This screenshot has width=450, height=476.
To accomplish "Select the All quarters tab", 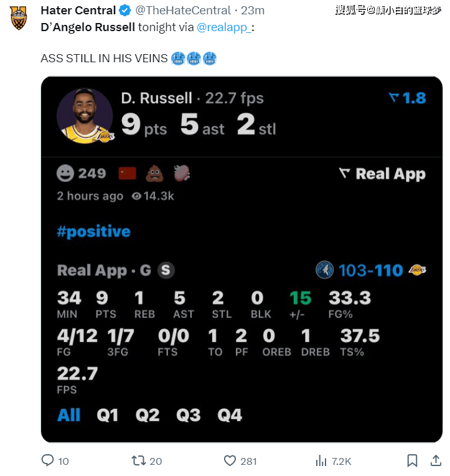I will [x=68, y=415].
